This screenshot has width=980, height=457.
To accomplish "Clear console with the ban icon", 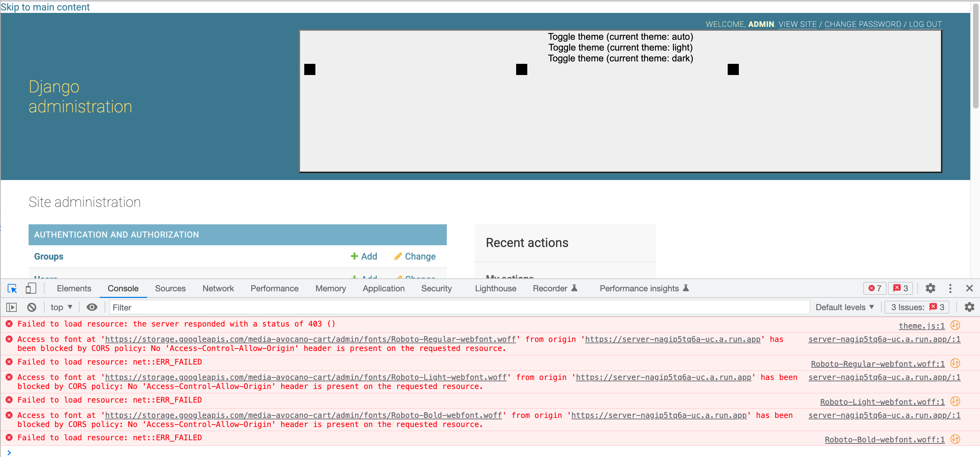I will [32, 307].
